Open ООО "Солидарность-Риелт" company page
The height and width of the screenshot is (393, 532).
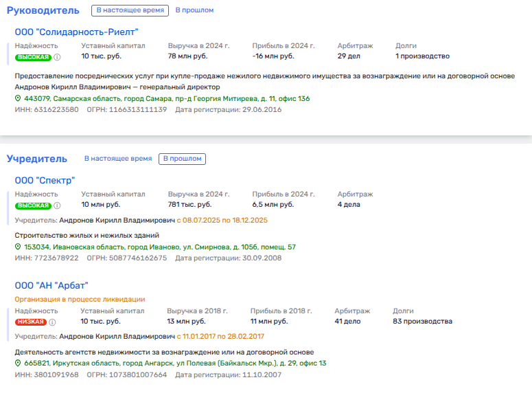tap(77, 32)
